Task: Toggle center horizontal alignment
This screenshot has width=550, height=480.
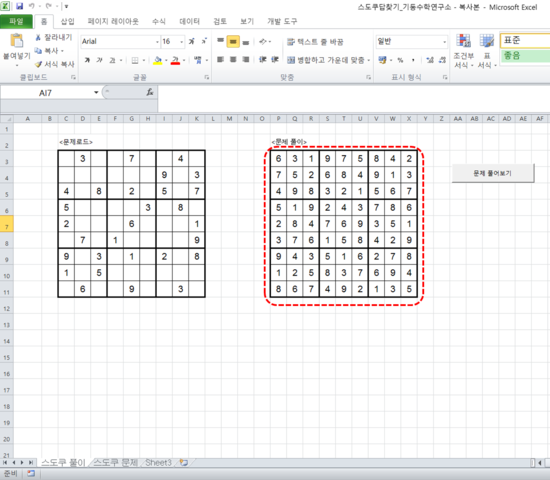Action: coord(233,60)
